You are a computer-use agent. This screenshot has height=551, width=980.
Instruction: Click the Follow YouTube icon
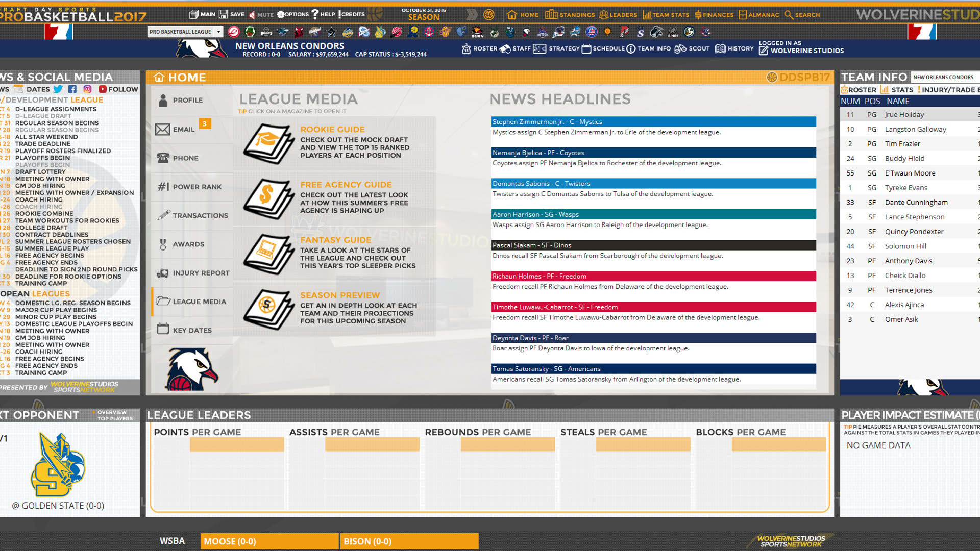pos(103,89)
